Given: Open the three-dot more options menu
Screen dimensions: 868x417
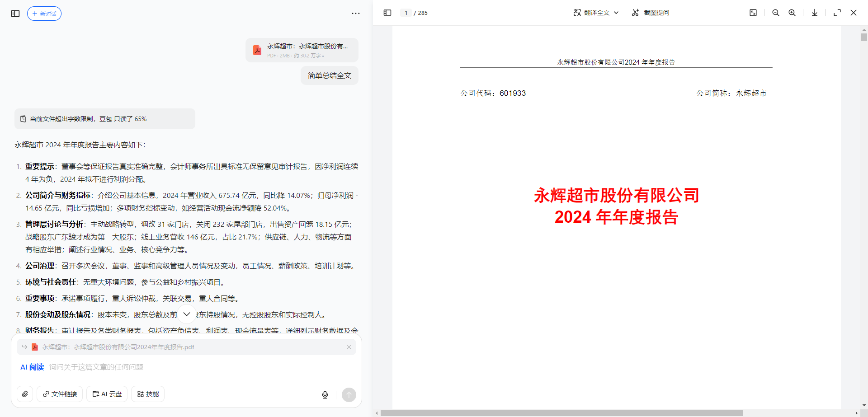Looking at the screenshot, I should [x=356, y=14].
